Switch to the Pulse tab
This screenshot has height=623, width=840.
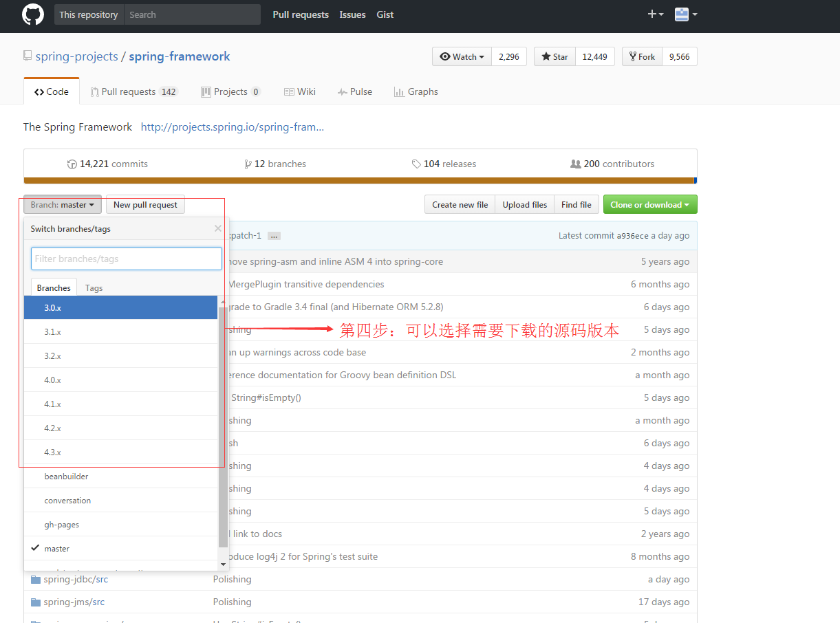(355, 91)
